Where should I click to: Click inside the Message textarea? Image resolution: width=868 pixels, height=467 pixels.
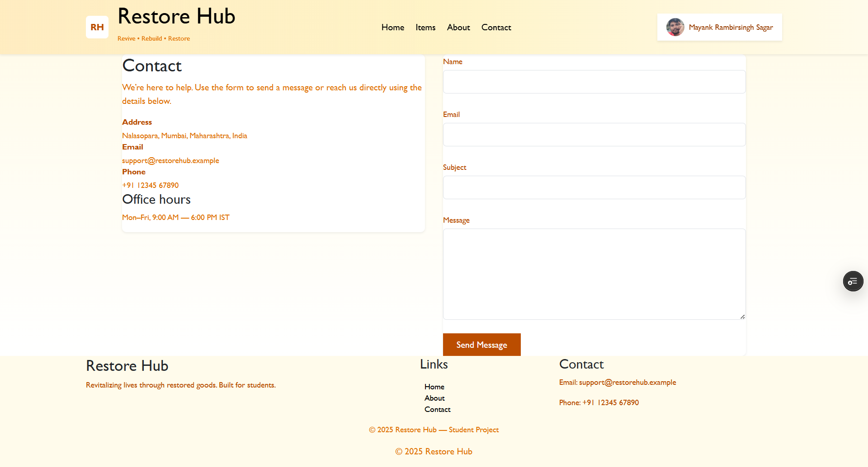point(594,274)
